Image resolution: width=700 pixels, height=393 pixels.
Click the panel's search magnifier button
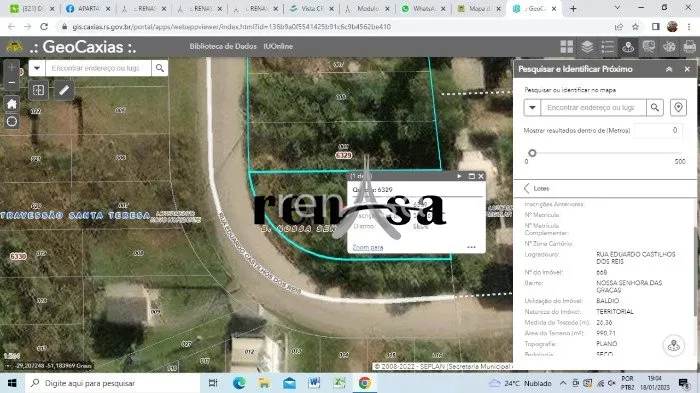tap(654, 108)
